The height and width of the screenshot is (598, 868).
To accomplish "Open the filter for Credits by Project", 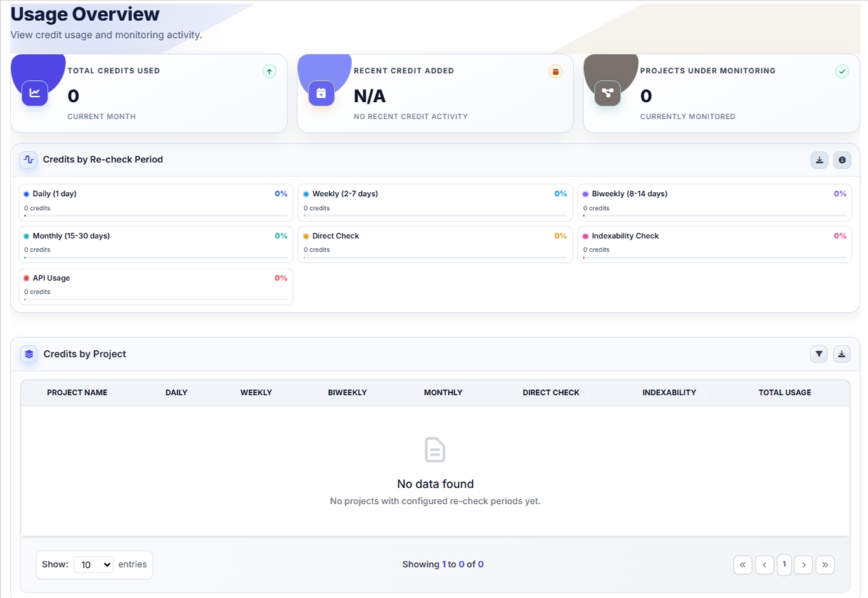I will click(x=819, y=354).
